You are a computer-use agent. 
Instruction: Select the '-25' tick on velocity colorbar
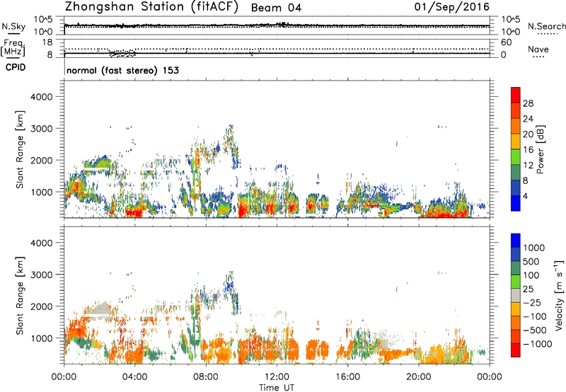click(x=532, y=303)
